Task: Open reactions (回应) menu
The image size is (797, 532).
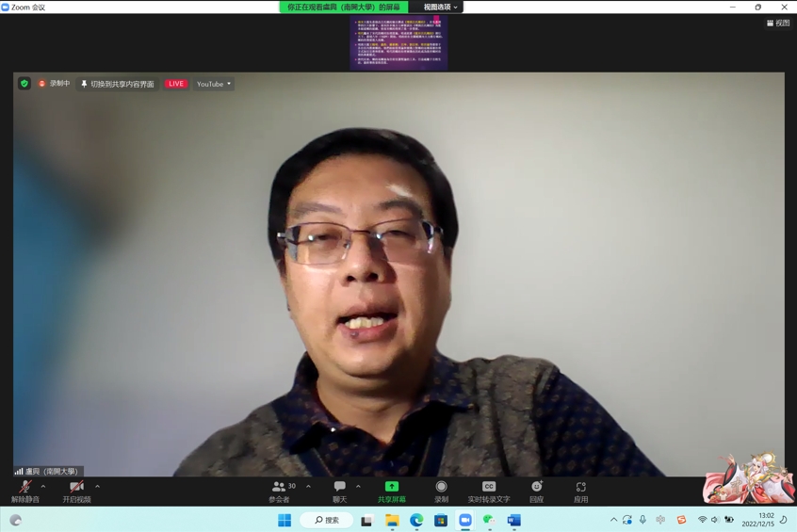Action: 536,491
